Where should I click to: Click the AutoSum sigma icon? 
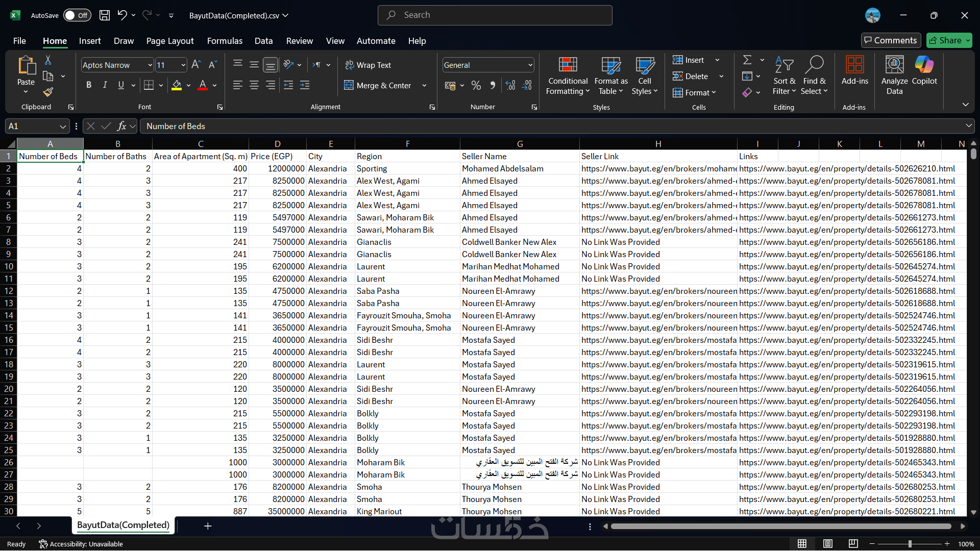tap(747, 60)
